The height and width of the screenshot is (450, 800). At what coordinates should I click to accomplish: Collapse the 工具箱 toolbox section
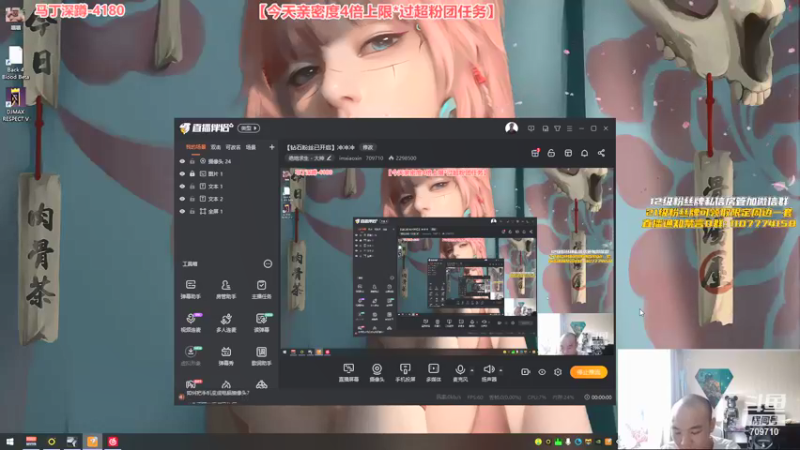[x=267, y=264]
